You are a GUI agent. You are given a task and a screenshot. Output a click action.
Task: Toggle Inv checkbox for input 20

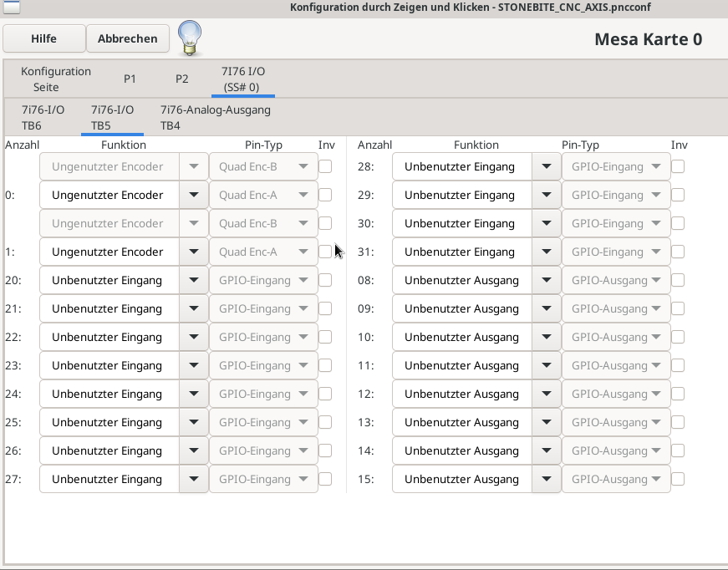pyautogui.click(x=325, y=280)
